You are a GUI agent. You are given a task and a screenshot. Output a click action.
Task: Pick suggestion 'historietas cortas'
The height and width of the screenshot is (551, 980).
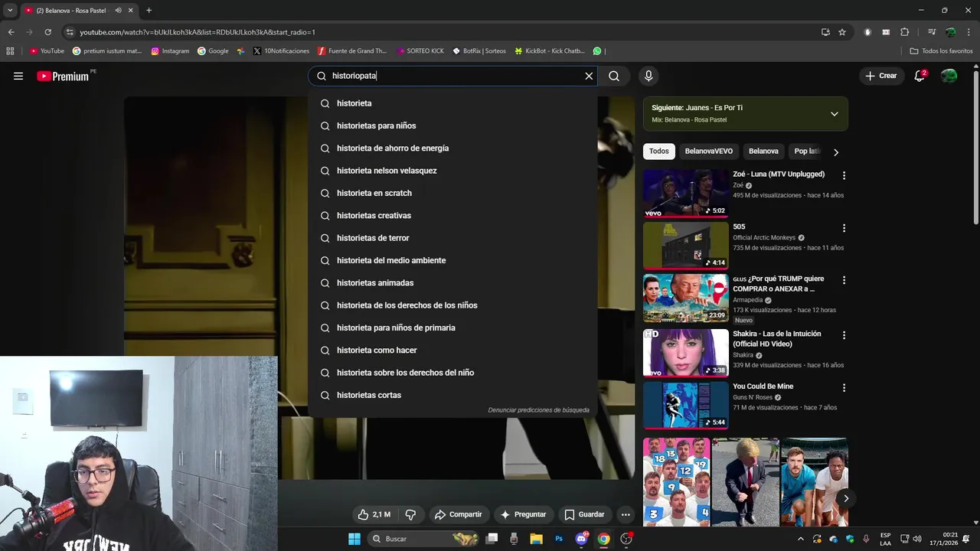452,395
